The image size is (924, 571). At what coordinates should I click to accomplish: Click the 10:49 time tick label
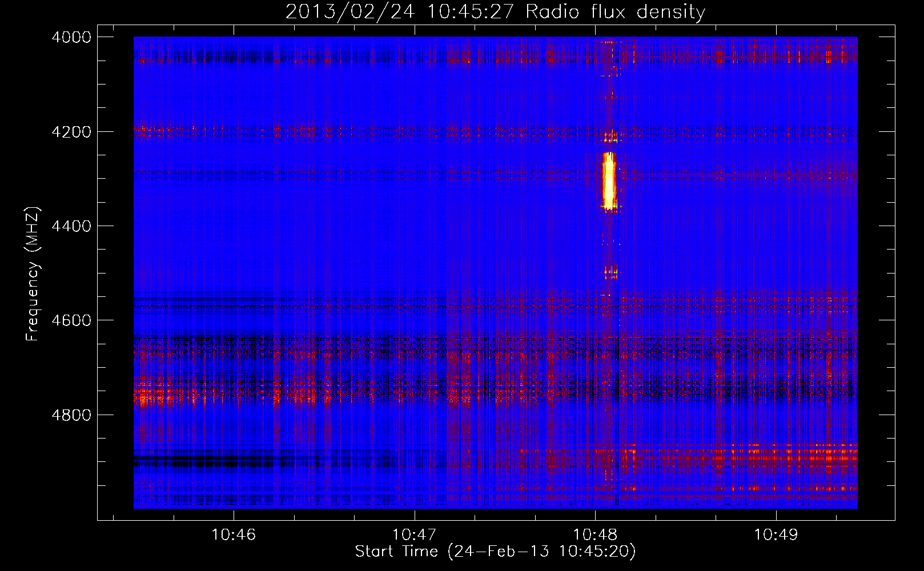pos(776,535)
